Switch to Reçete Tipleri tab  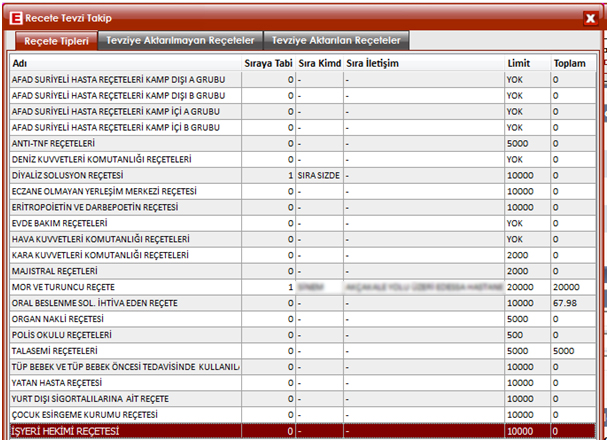point(56,41)
